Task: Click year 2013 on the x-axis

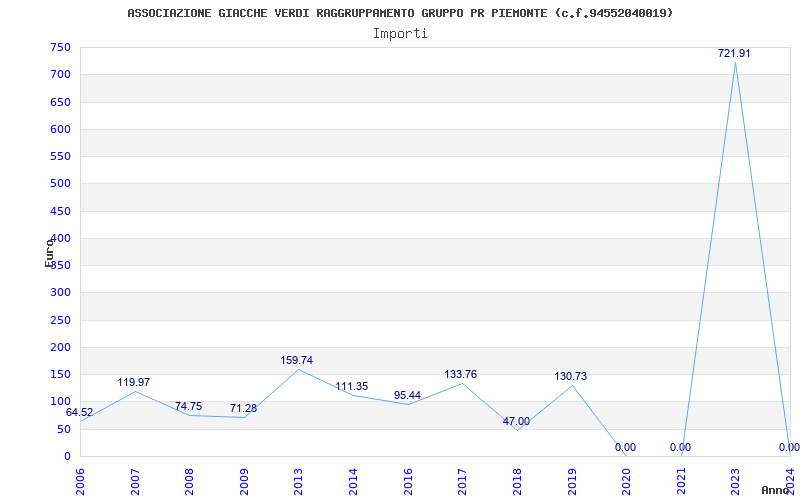Action: tap(299, 481)
